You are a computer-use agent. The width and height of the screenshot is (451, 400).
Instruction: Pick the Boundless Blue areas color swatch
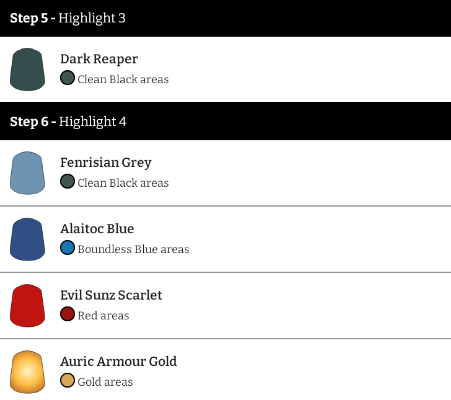(x=67, y=248)
